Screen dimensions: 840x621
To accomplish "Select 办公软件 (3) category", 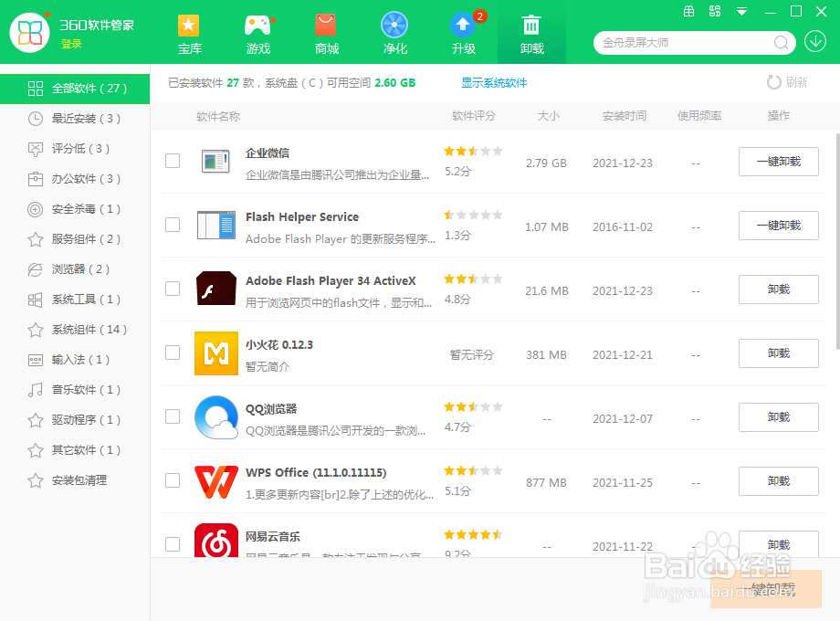I will (x=75, y=178).
